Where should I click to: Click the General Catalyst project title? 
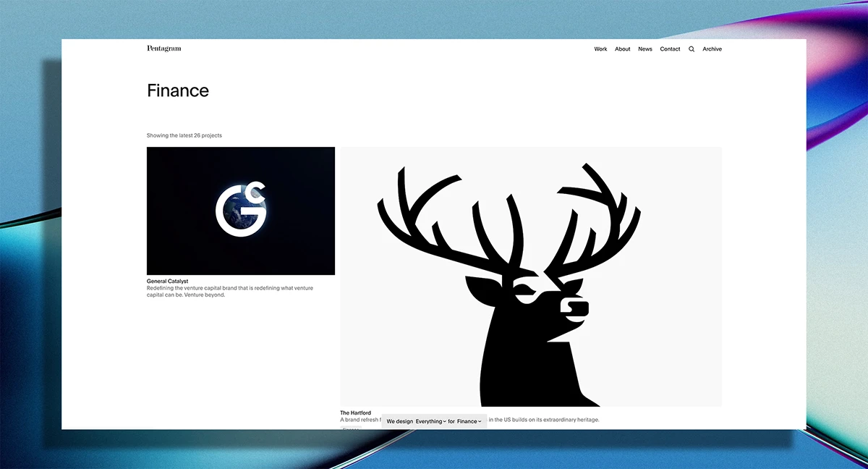point(167,281)
